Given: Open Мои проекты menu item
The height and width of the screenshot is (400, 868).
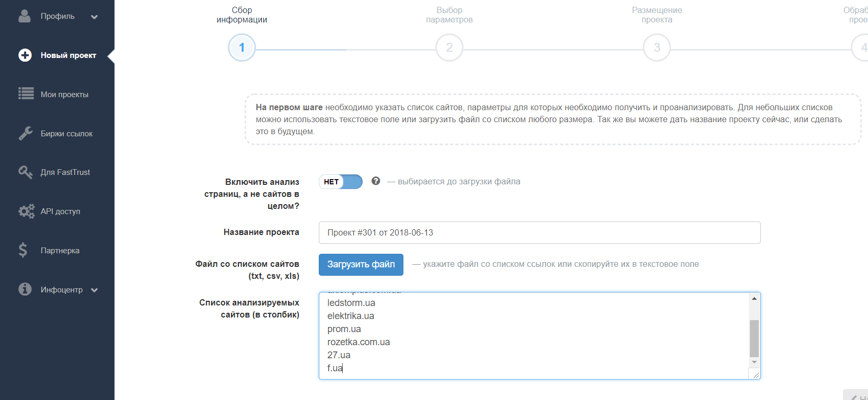Looking at the screenshot, I should (x=64, y=95).
